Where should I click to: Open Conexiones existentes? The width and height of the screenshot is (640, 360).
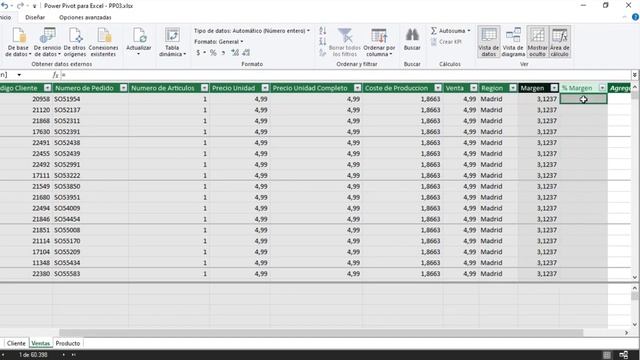[x=104, y=42]
